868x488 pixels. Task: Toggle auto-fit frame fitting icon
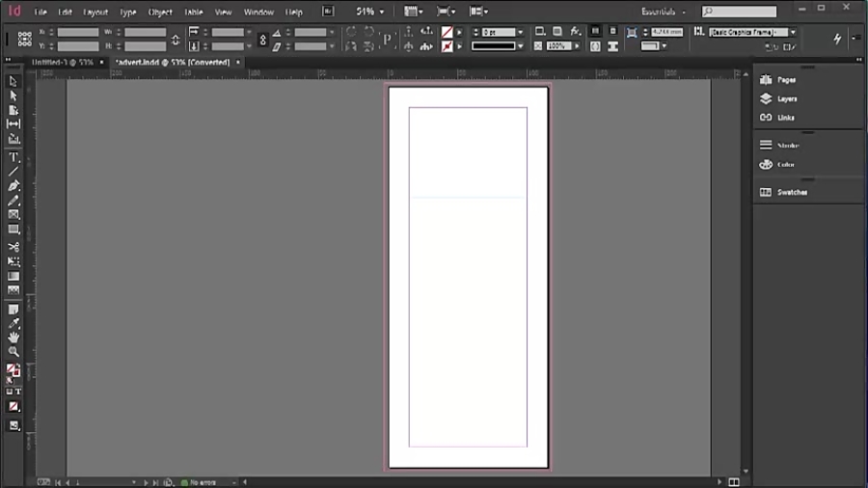pos(631,33)
